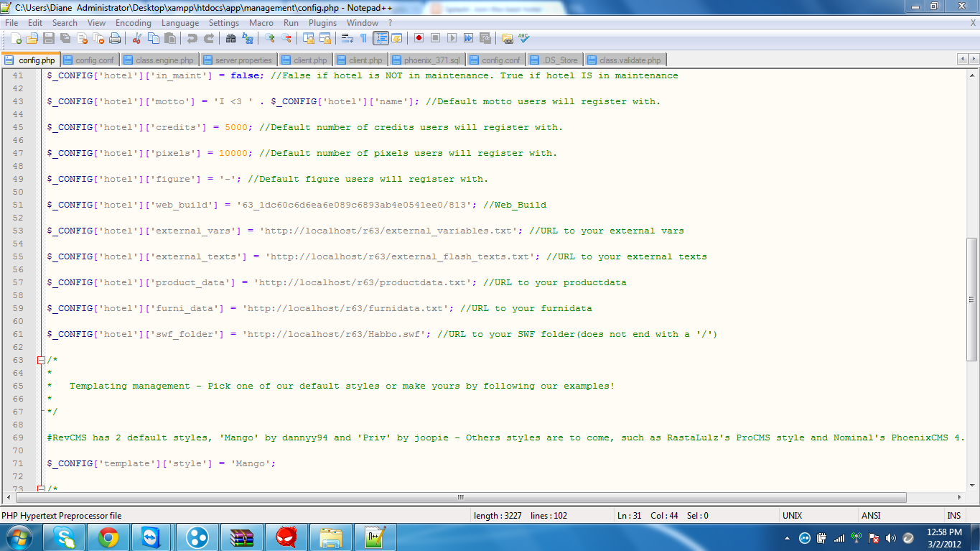The height and width of the screenshot is (551, 980).
Task: Click the vertical scrollbar thumb
Action: 972,300
